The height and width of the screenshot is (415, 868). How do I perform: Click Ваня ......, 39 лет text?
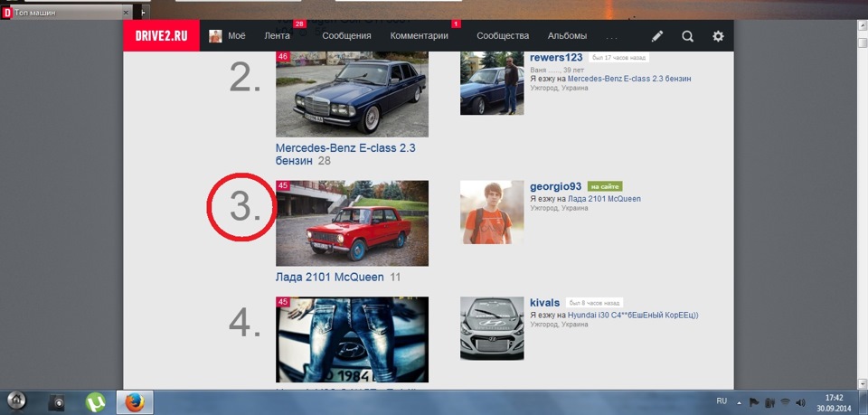(558, 71)
